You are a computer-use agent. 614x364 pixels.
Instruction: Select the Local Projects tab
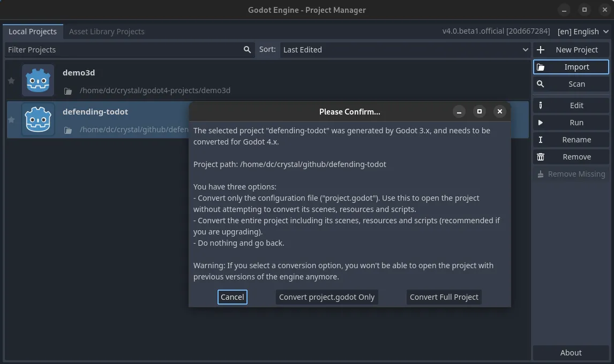(33, 31)
